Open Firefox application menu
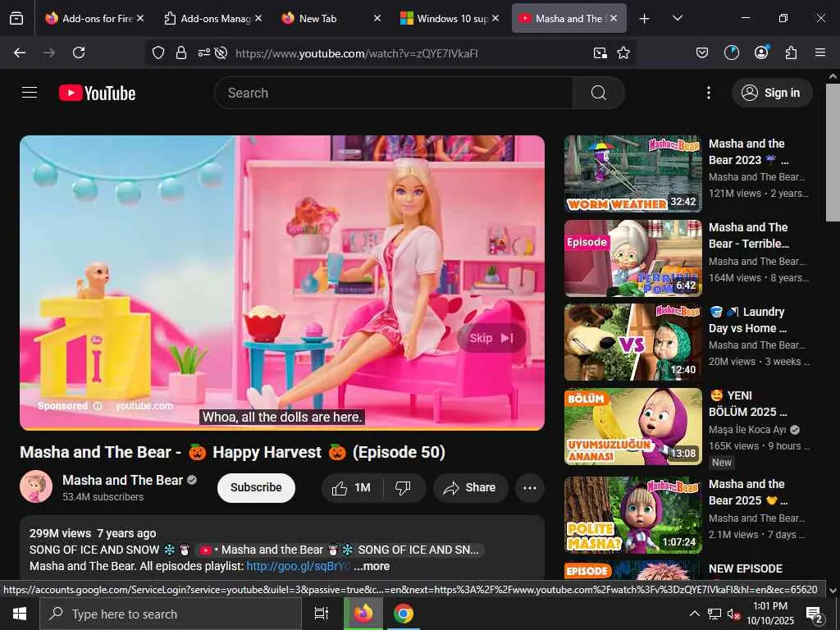The image size is (840, 630). click(820, 52)
